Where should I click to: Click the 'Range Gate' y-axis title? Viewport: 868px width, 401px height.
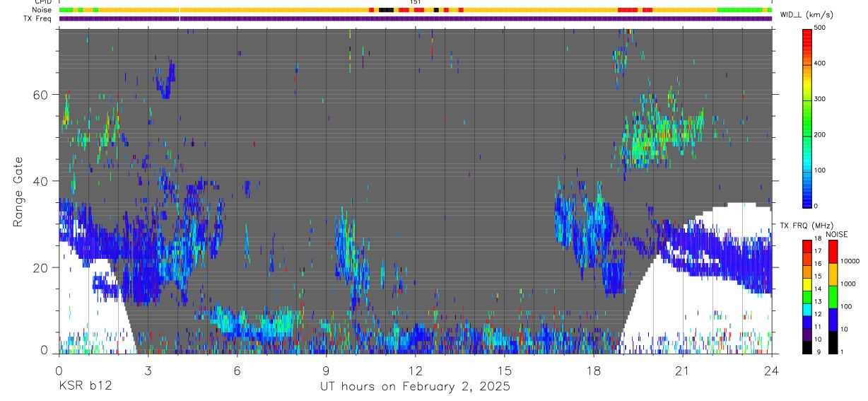coord(18,191)
